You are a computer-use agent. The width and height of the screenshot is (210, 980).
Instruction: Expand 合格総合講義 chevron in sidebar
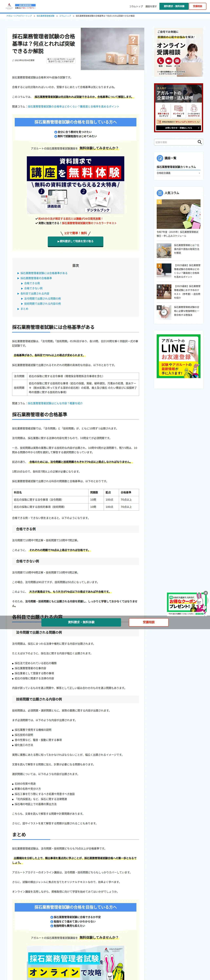(x=199, y=173)
